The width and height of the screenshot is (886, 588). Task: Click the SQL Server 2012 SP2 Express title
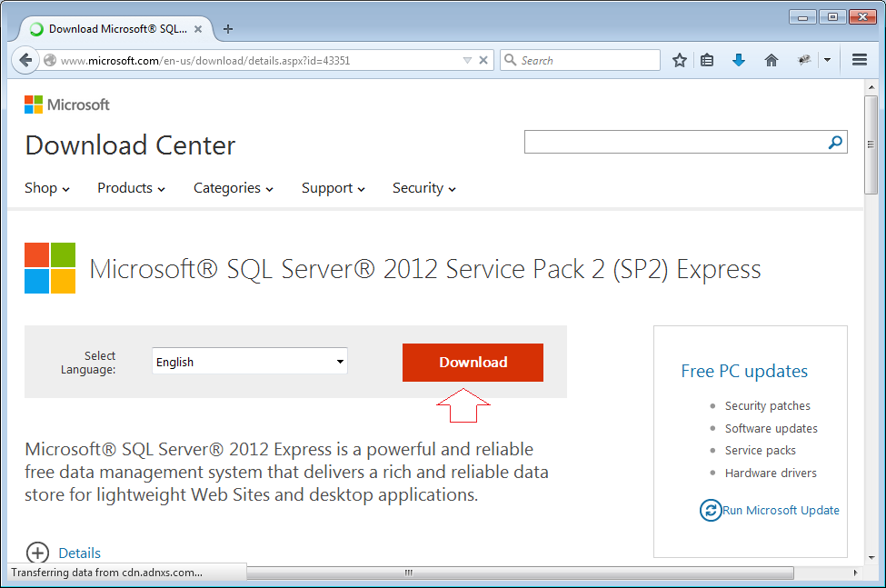click(425, 269)
